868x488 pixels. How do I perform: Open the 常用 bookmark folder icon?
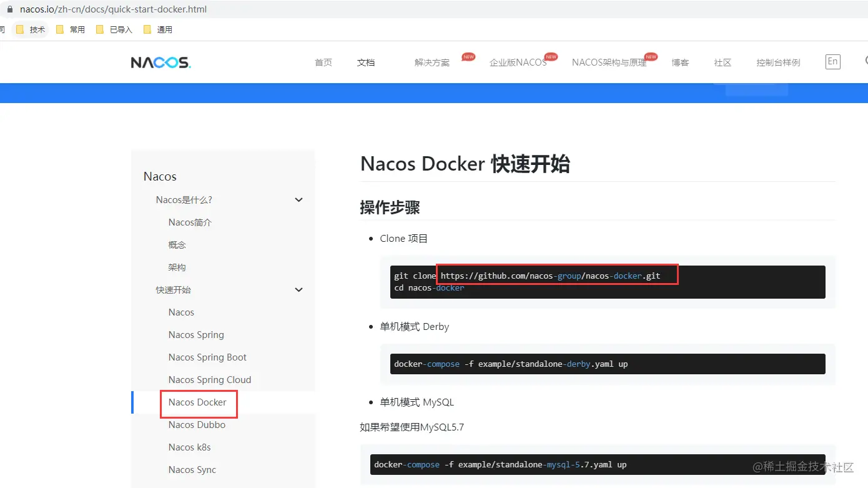(59, 29)
